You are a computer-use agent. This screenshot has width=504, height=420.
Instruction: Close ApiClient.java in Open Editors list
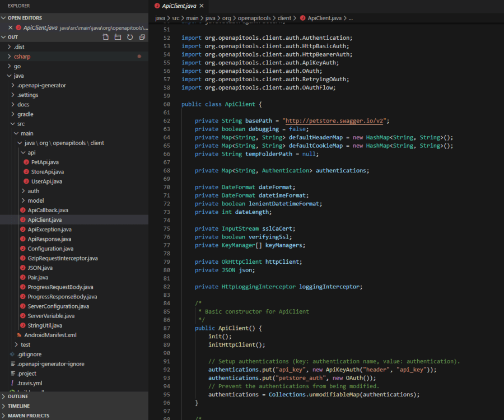pos(11,27)
